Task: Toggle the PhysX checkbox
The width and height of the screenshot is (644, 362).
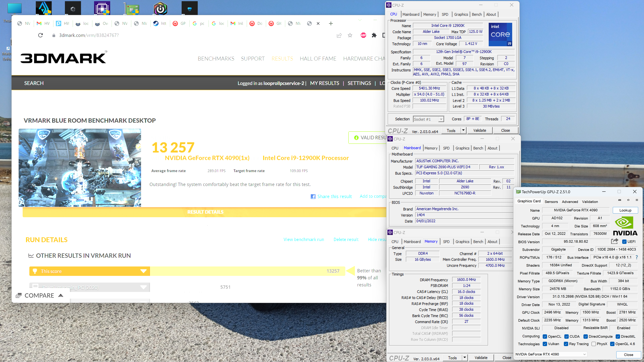Action: [x=594, y=344]
